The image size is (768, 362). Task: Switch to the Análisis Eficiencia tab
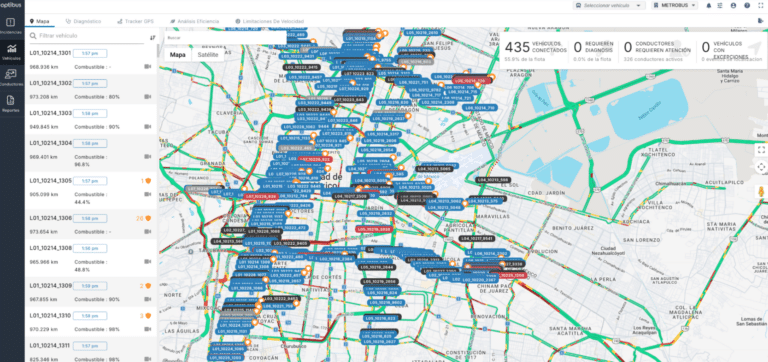tap(194, 22)
